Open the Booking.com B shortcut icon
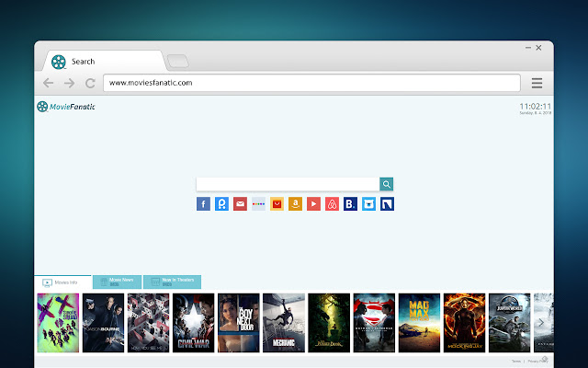588x368 pixels. 350,204
